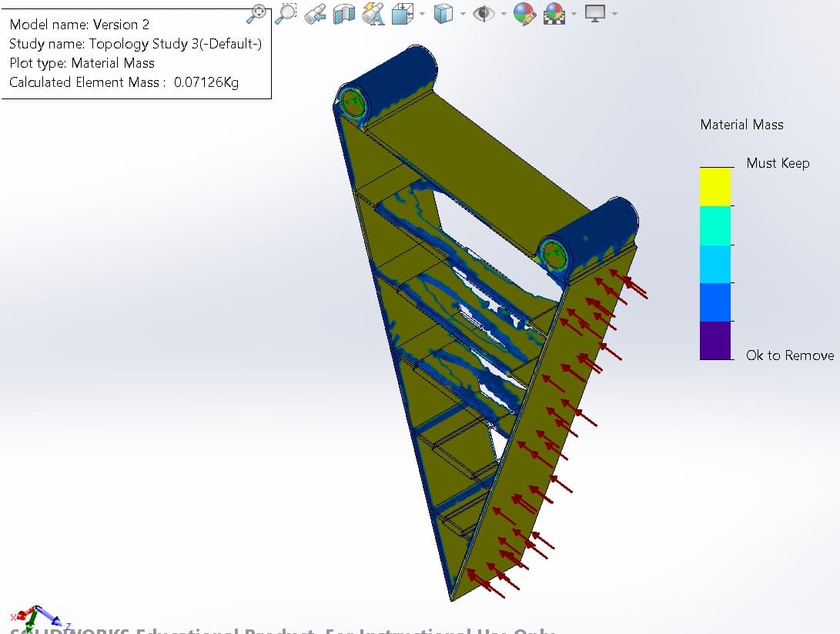Go back to Previous View
840x634 pixels.
(315, 13)
